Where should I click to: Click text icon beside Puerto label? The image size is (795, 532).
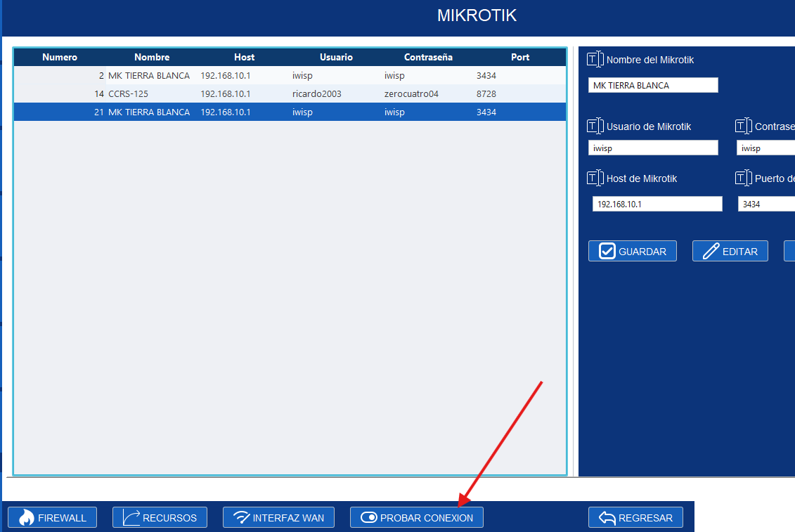point(743,178)
